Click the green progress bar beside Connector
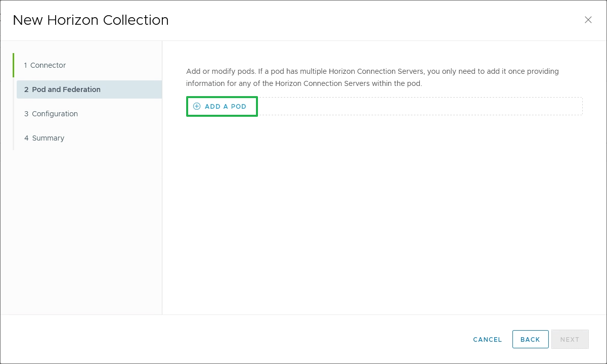 click(x=14, y=65)
